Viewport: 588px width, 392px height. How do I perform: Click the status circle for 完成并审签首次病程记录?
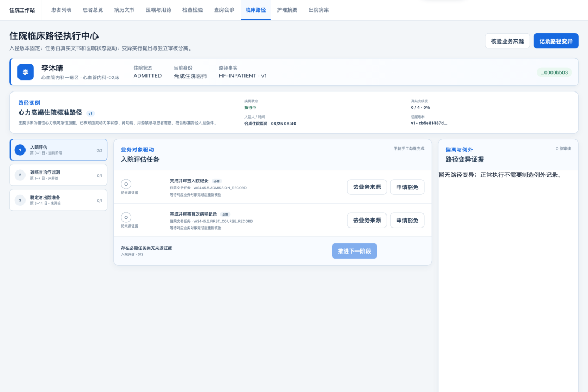coord(126,217)
